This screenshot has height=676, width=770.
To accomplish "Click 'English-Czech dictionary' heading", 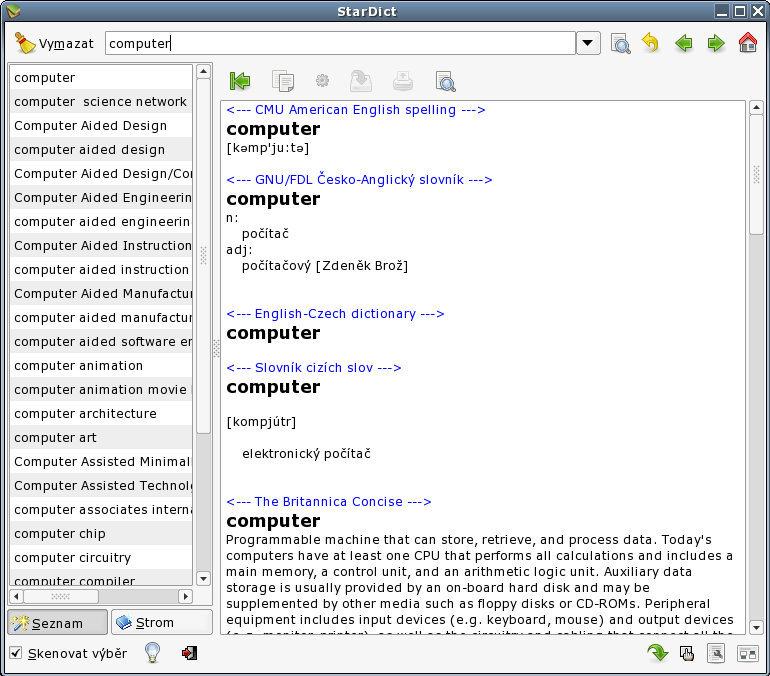I will point(335,314).
